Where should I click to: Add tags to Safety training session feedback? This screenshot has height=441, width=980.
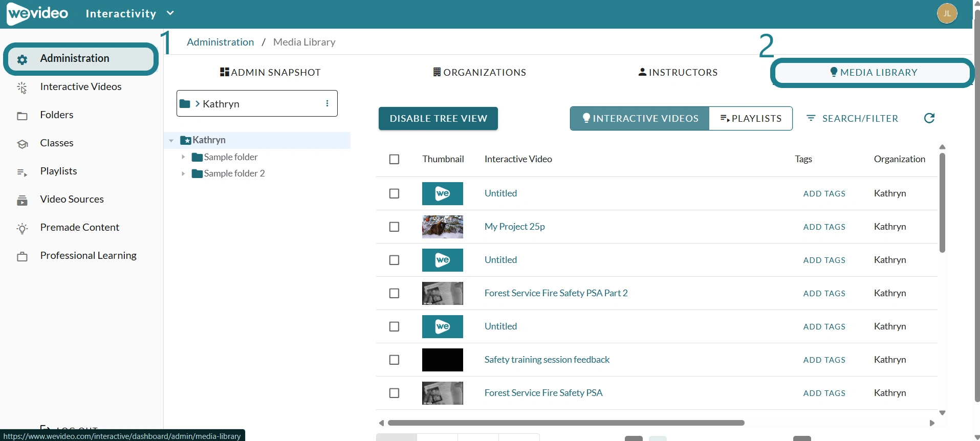tap(824, 360)
